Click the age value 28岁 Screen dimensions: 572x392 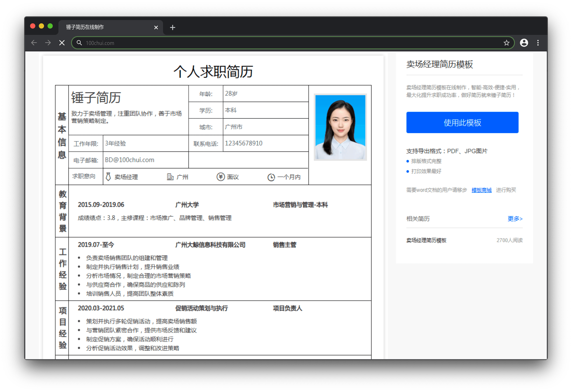231,94
